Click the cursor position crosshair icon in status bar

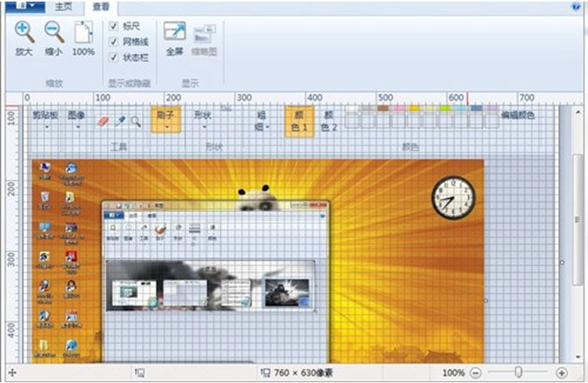11,374
